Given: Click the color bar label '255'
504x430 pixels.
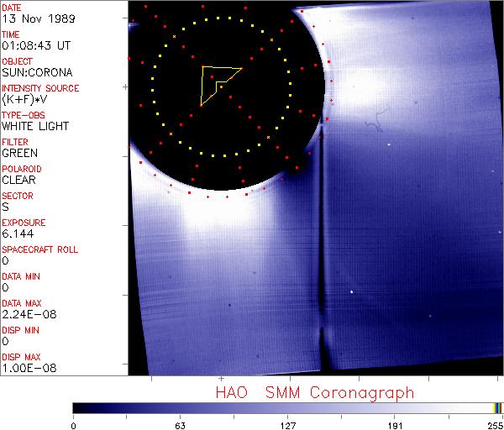Looking at the screenshot, I should pyautogui.click(x=496, y=426).
